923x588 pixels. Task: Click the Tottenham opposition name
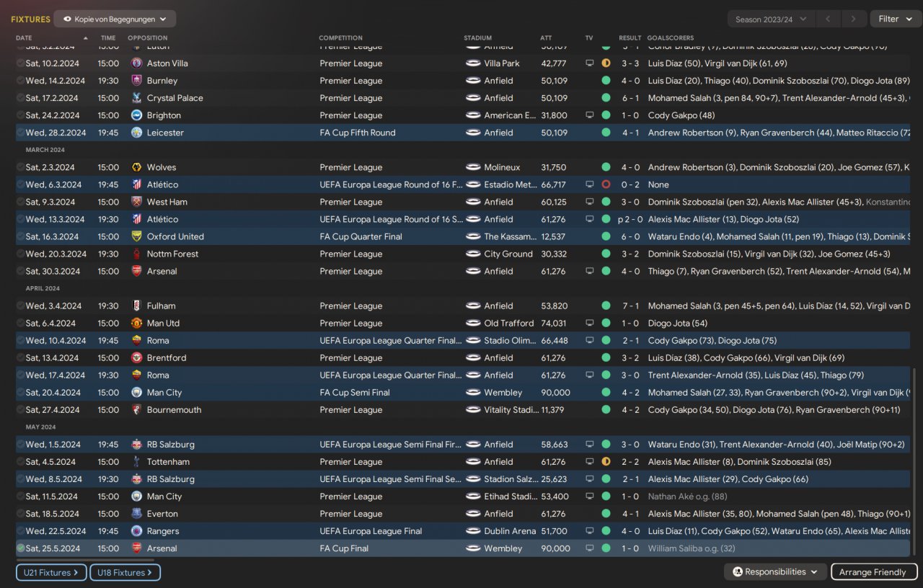[168, 462]
